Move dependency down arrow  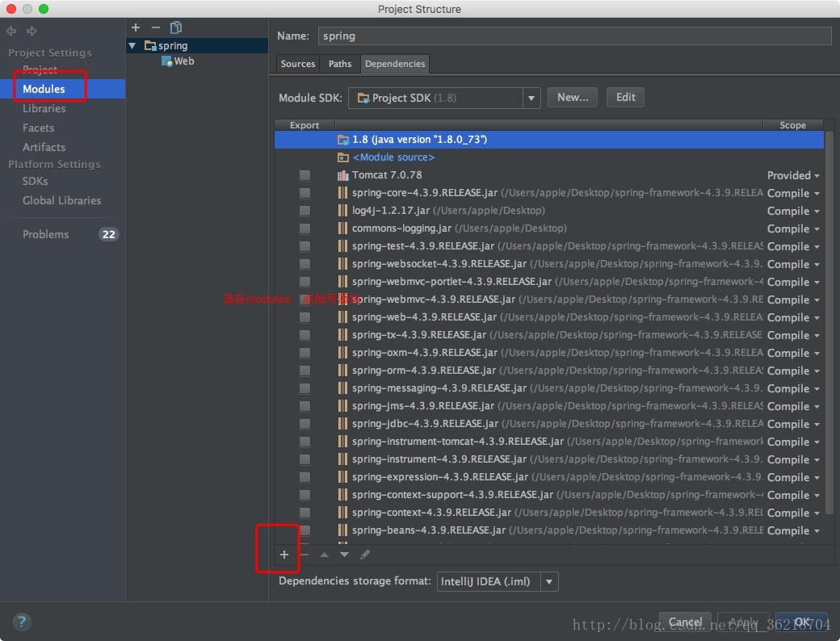[x=344, y=555]
